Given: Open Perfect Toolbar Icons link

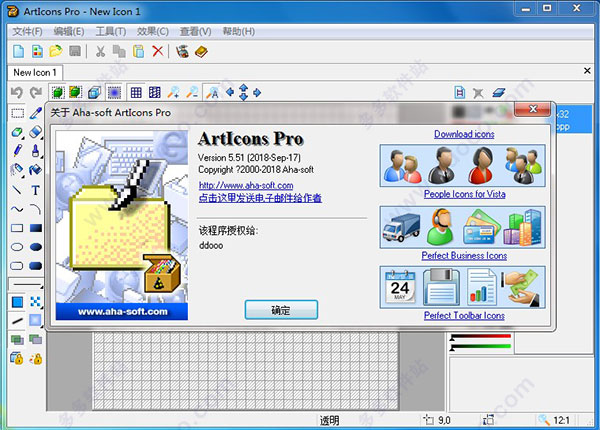Looking at the screenshot, I should point(464,316).
